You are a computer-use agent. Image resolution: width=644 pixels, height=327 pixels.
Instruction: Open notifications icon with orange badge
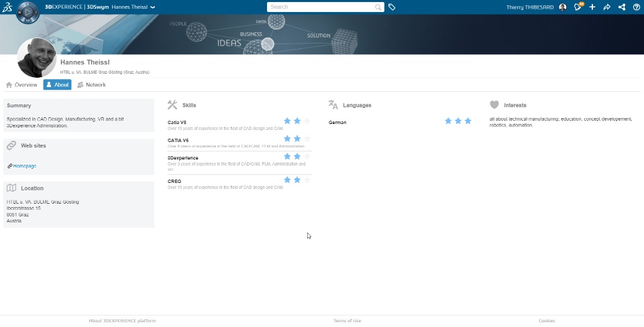(578, 7)
